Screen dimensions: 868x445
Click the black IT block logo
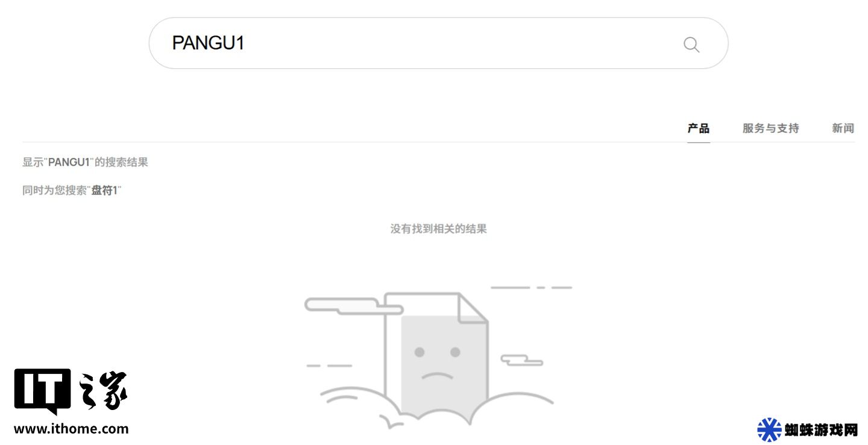click(42, 391)
